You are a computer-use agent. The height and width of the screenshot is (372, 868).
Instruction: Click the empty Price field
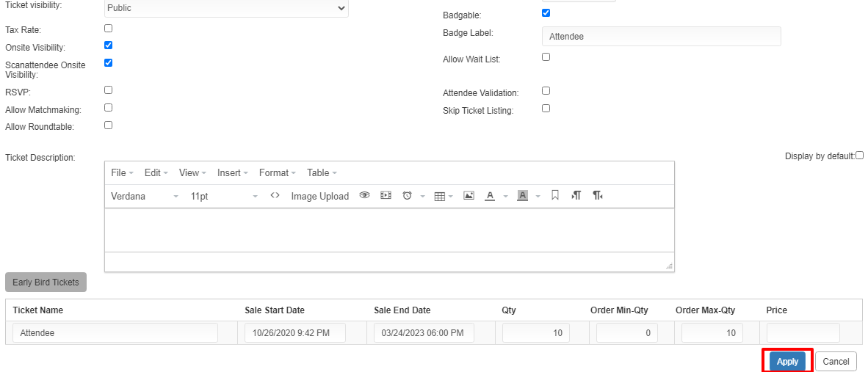pyautogui.click(x=803, y=333)
